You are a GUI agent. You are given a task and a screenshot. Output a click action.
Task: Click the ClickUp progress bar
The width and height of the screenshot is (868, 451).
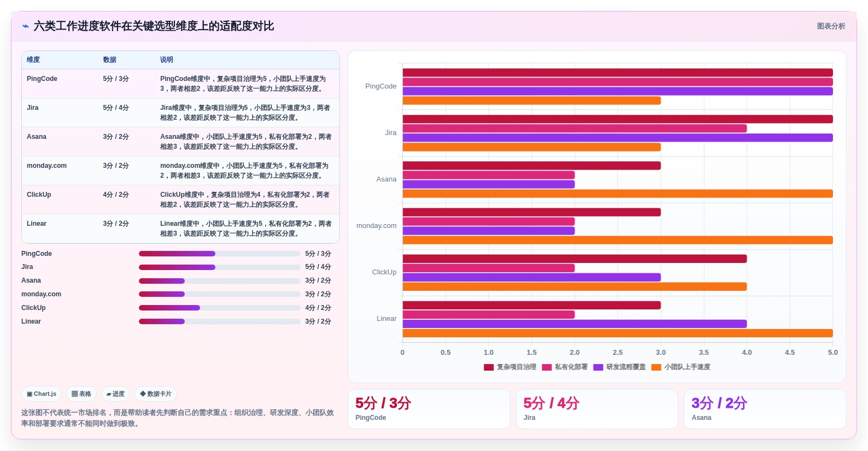[x=220, y=308]
